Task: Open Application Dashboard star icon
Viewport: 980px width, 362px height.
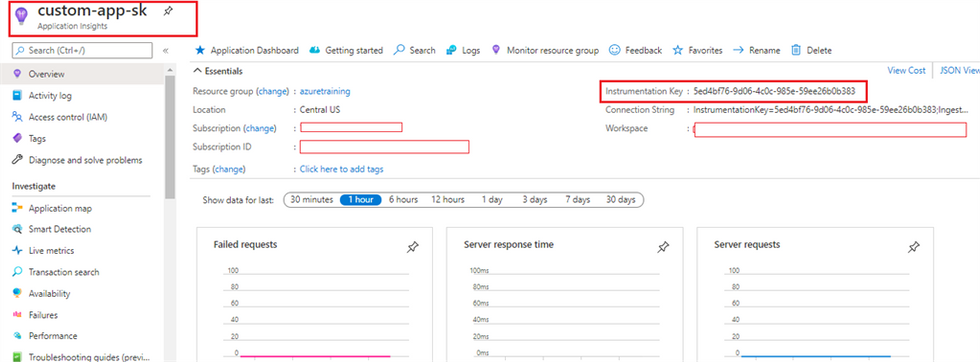Action: (200, 50)
